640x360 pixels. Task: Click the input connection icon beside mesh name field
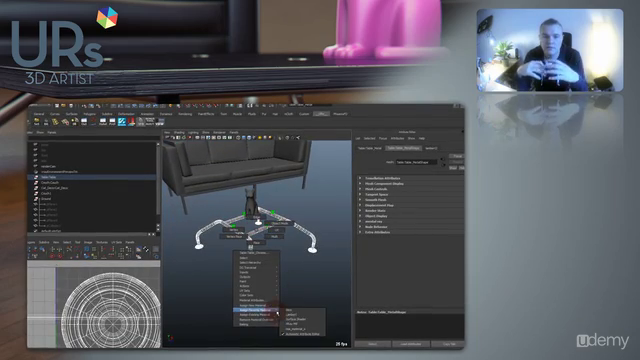[x=442, y=160]
